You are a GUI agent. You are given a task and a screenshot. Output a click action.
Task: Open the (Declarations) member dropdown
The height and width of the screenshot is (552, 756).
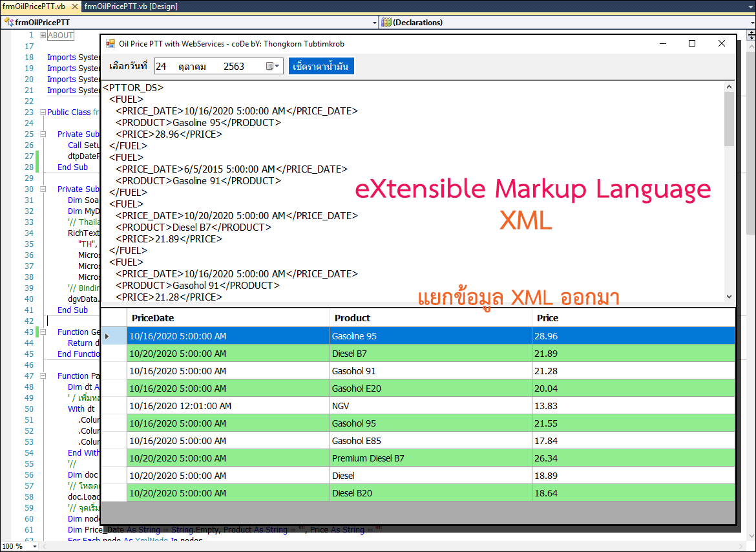[x=753, y=23]
